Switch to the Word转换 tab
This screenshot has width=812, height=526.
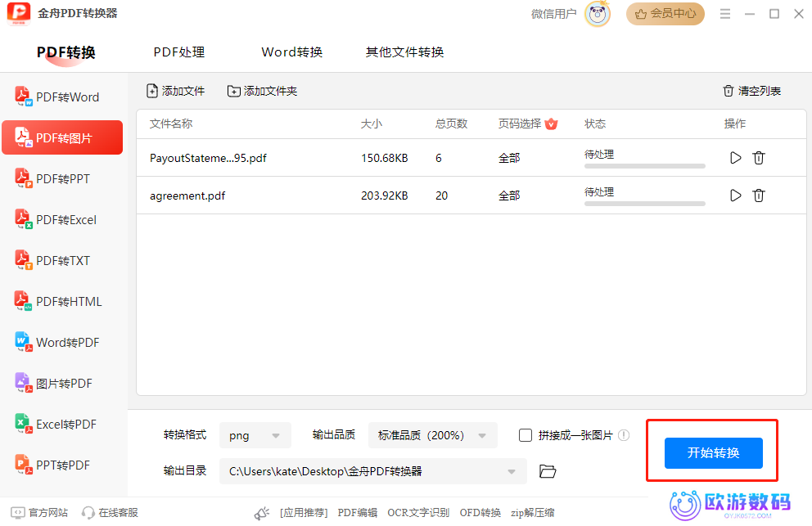point(292,52)
